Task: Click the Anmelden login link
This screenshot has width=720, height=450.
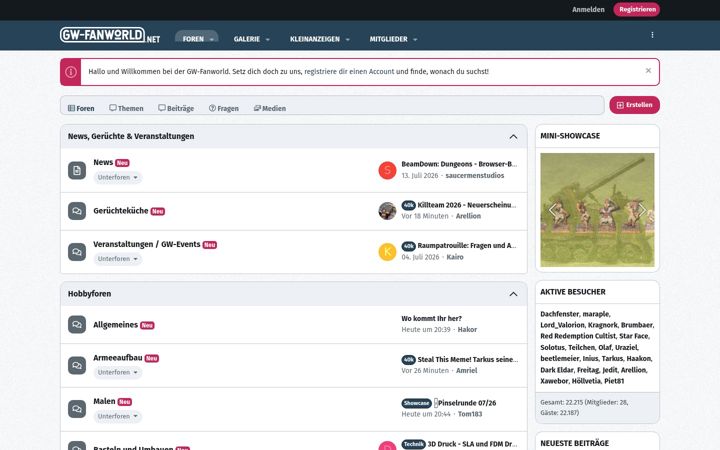Action: coord(588,10)
